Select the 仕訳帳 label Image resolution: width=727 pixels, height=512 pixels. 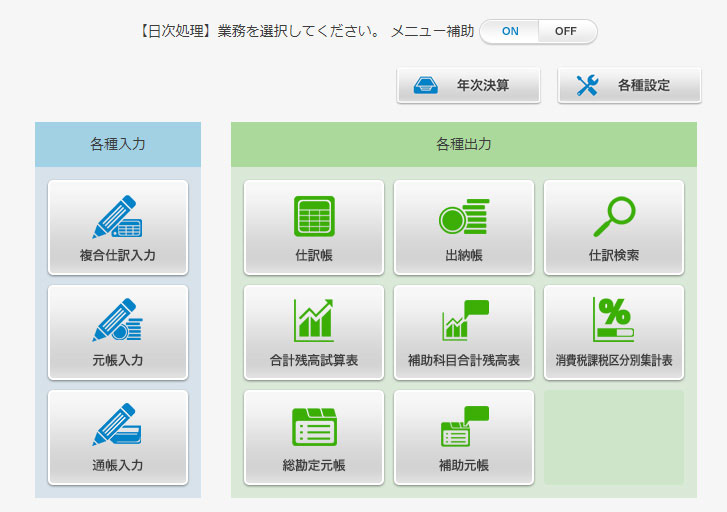pos(314,255)
